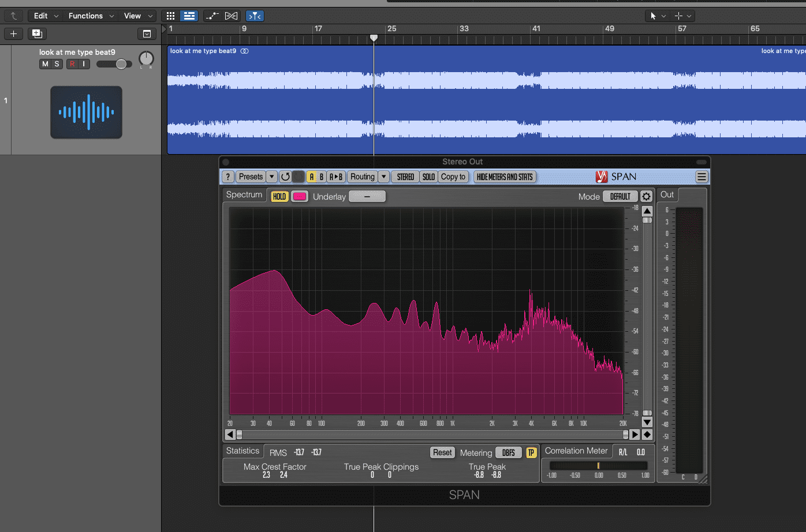Open the View menu
Viewport: 806px width, 532px height.
tap(137, 16)
